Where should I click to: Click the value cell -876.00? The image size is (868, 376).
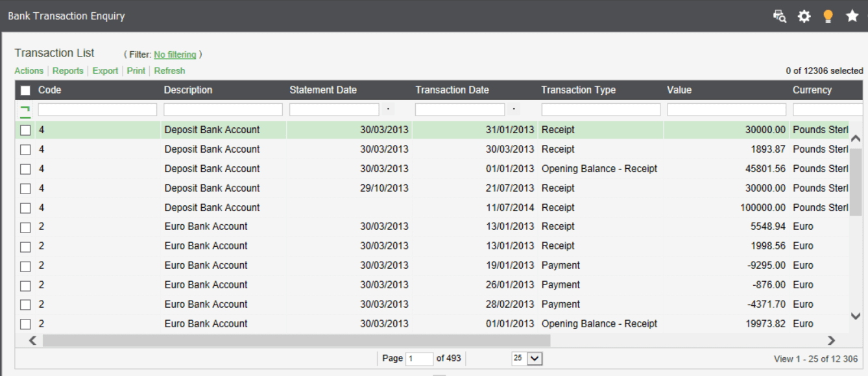769,285
